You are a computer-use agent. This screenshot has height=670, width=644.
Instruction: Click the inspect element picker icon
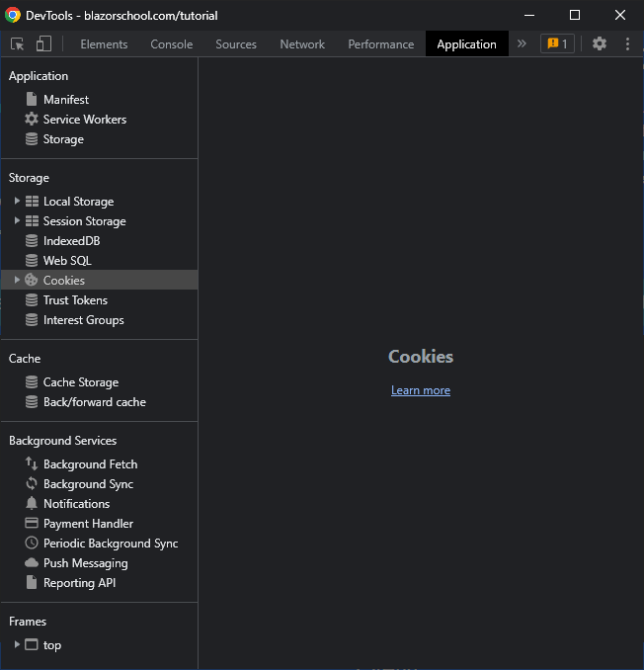pyautogui.click(x=18, y=43)
